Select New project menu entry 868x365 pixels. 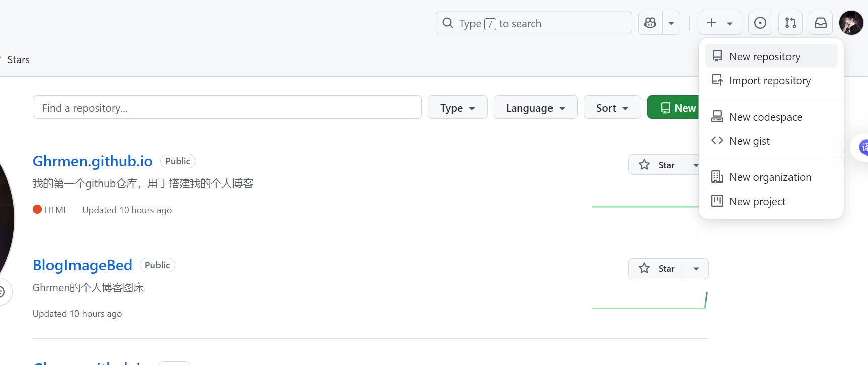771,201
